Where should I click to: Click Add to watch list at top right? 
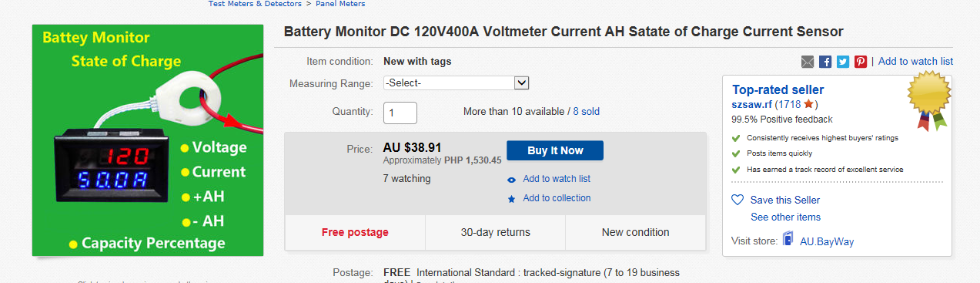point(915,62)
